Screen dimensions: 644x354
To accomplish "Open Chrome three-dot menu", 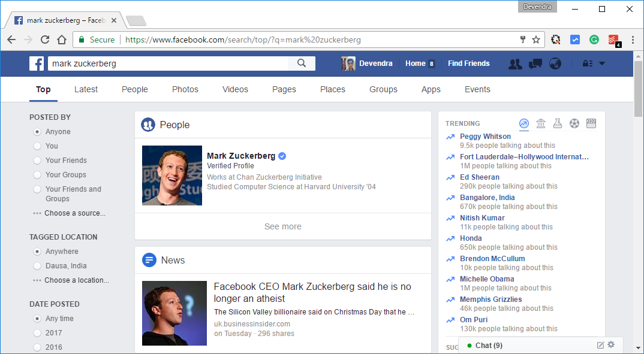I will pyautogui.click(x=633, y=40).
